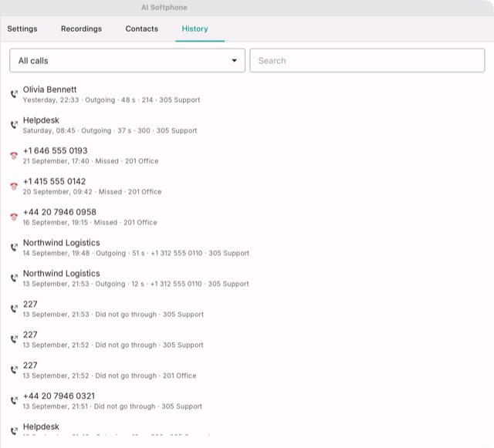Click call icon for 227 at 21:53

(x=14, y=308)
